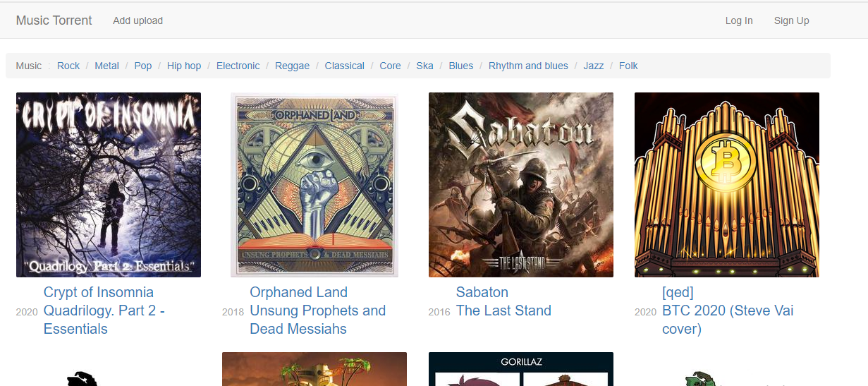Select the Classical genre link
868x386 pixels.
(345, 66)
